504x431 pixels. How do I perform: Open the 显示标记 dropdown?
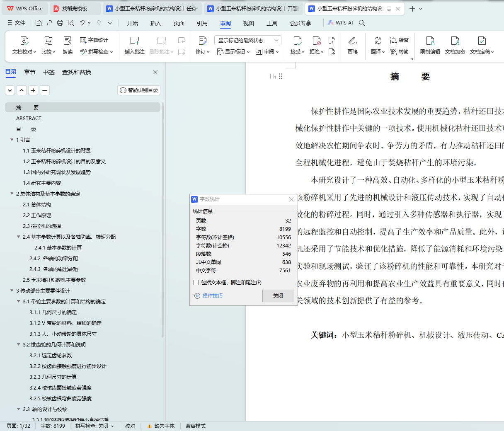point(233,52)
